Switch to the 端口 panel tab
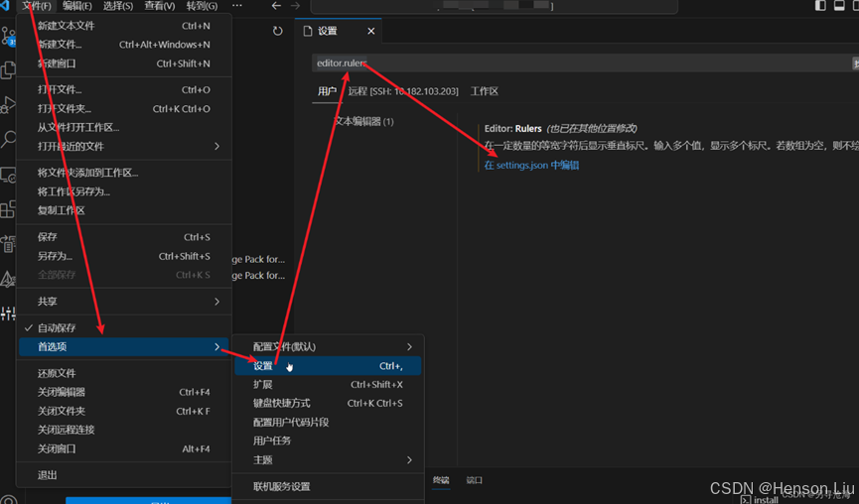Viewport: 859px width, 504px height. click(475, 480)
